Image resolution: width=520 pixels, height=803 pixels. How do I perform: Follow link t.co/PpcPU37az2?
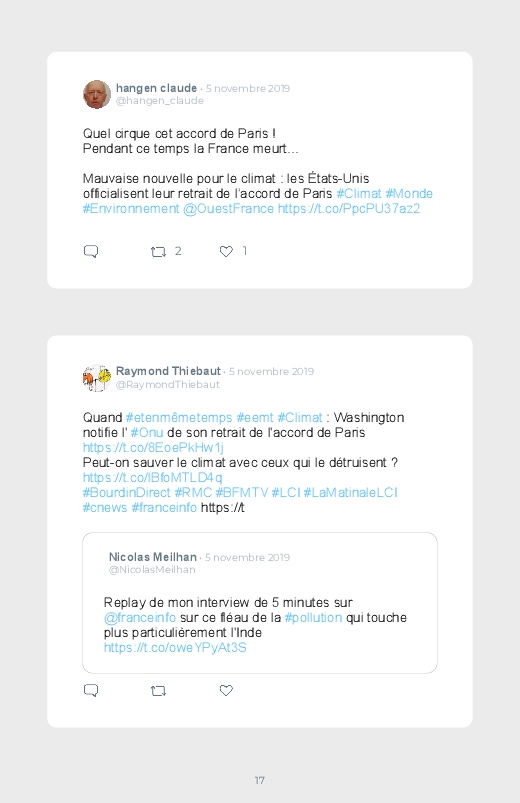[x=349, y=208]
